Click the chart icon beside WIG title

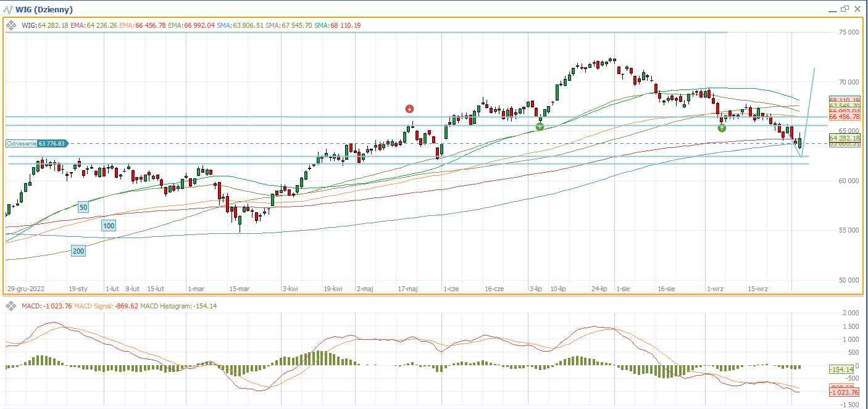point(8,9)
